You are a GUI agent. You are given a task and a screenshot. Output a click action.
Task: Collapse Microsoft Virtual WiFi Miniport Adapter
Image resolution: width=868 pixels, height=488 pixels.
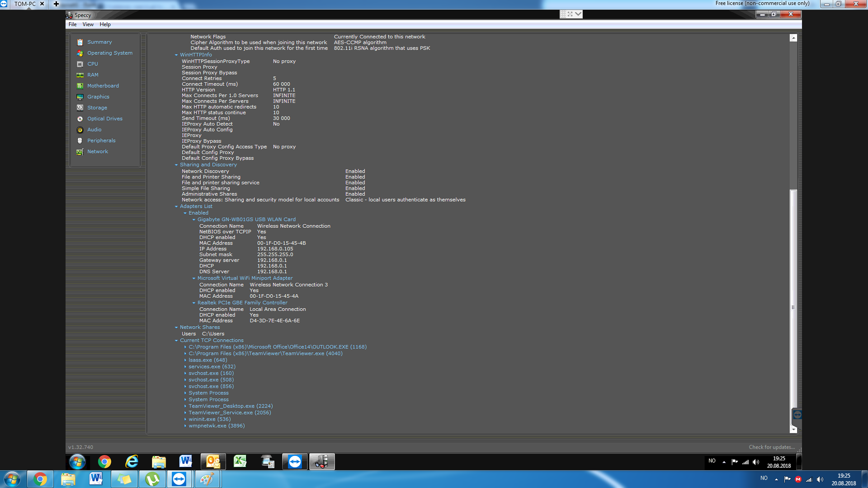tap(194, 278)
